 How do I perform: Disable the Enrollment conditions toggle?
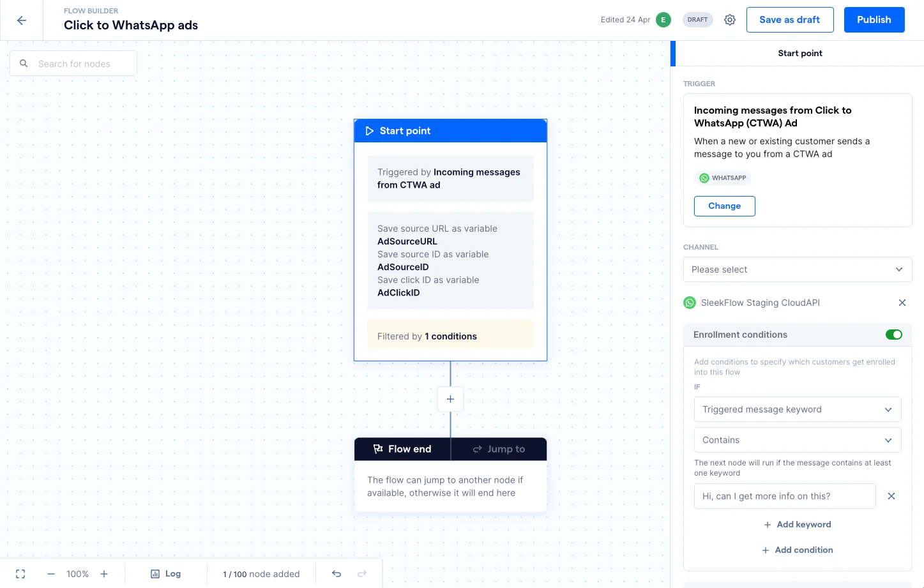894,334
